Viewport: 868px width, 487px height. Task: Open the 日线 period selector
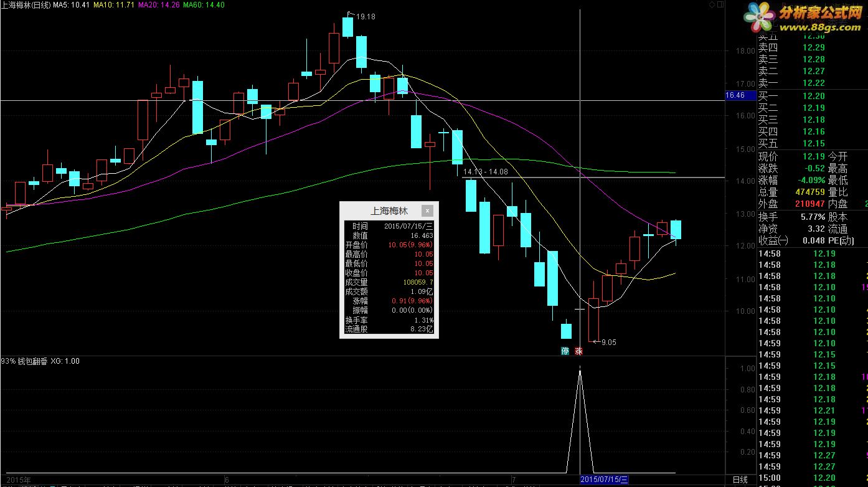click(740, 480)
